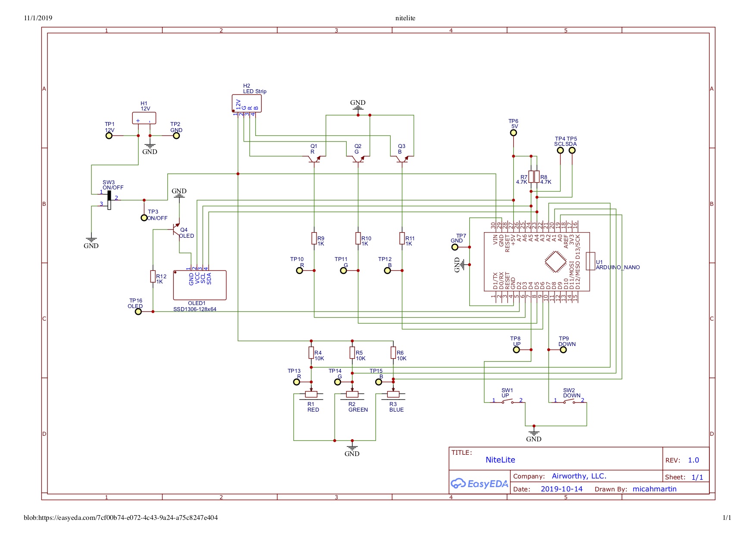Select the R2 GREEN potentiometer symbol
Image resolution: width=756 pixels, height=535 pixels.
[352, 394]
